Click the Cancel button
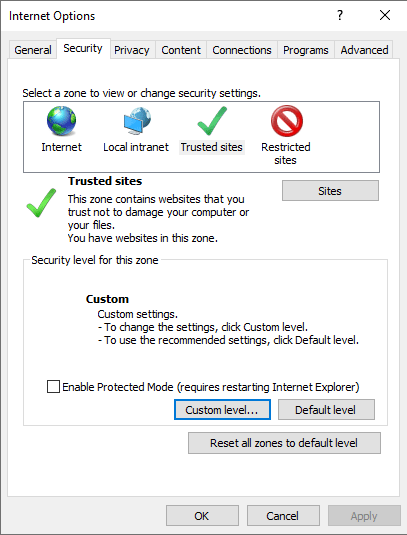Viewport: 407px width, 535px height. click(x=283, y=516)
